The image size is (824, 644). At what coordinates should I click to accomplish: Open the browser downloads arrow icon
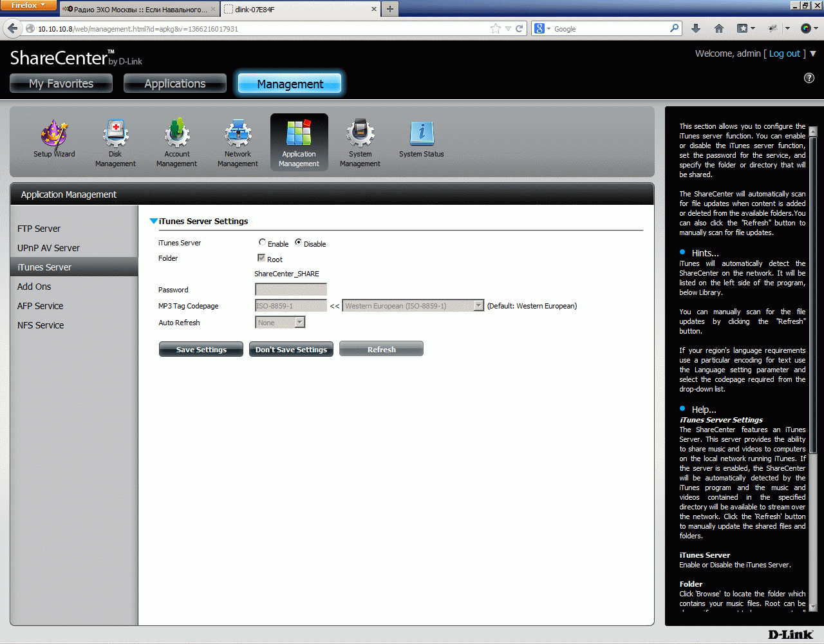coord(696,28)
